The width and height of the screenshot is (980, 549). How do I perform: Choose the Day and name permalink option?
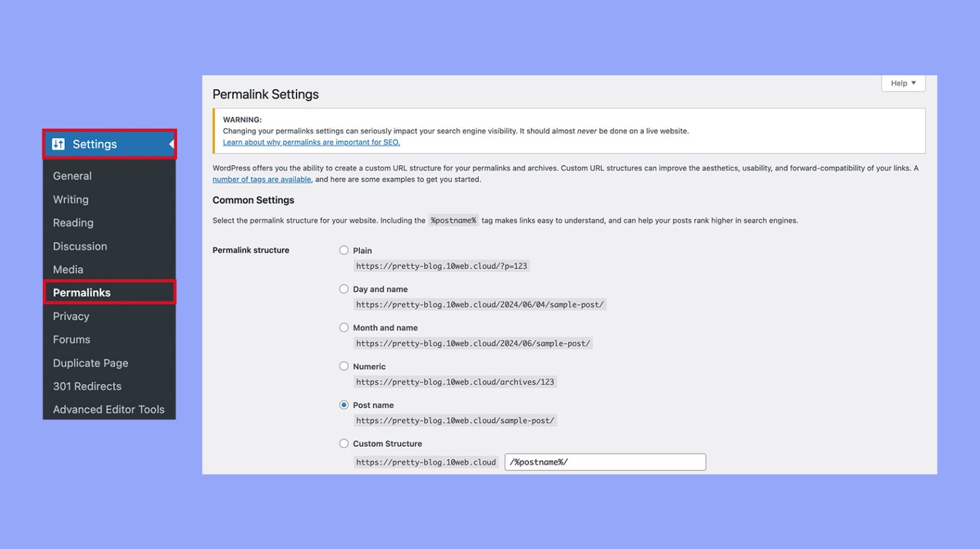pyautogui.click(x=343, y=288)
